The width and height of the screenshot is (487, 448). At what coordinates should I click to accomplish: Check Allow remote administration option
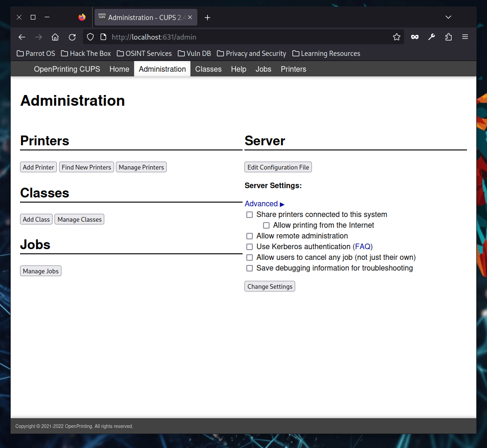[x=250, y=236]
